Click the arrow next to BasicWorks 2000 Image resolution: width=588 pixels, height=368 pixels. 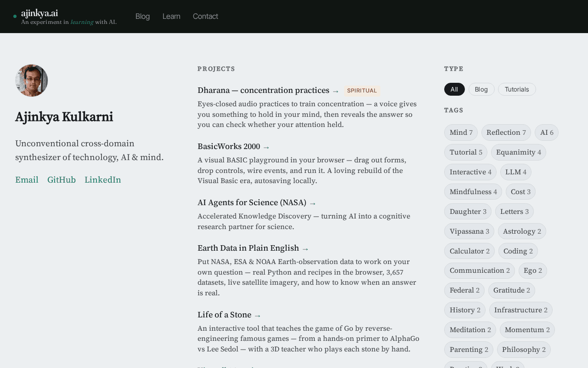pos(266,147)
